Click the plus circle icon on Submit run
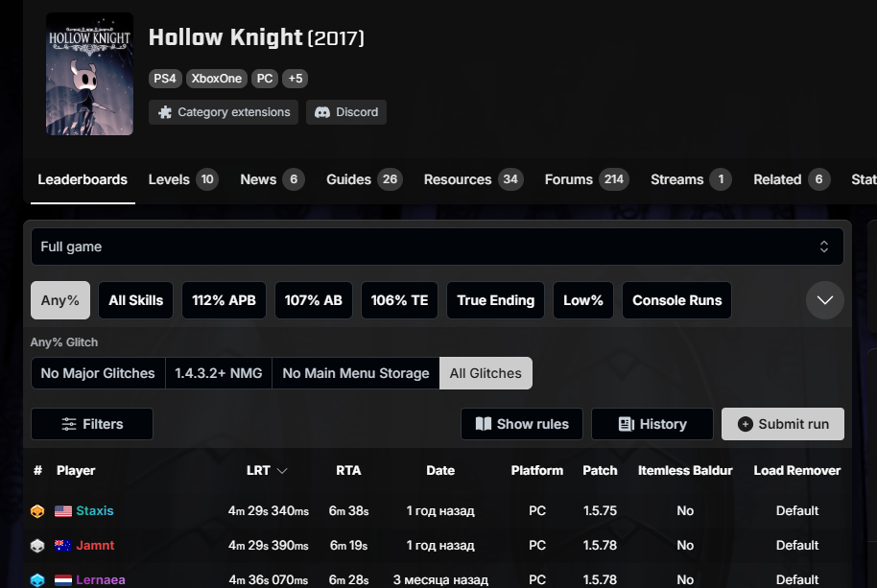This screenshot has height=588, width=877. tap(745, 424)
